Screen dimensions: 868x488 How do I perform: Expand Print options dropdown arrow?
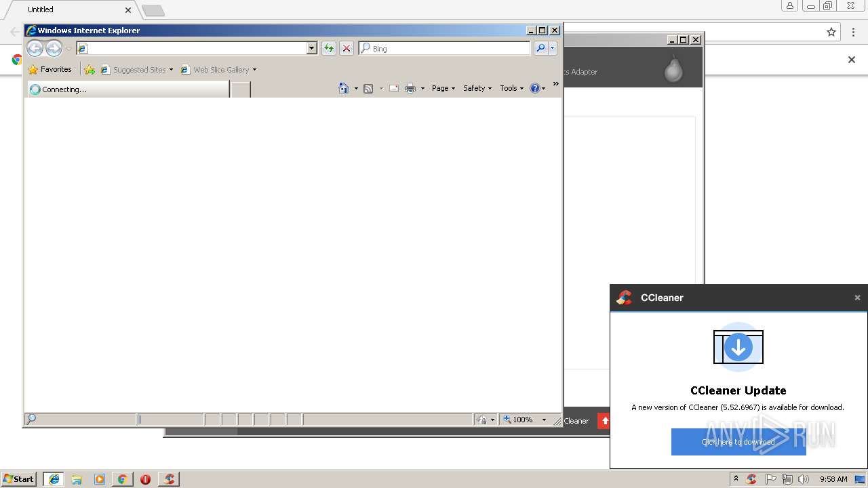coord(422,89)
